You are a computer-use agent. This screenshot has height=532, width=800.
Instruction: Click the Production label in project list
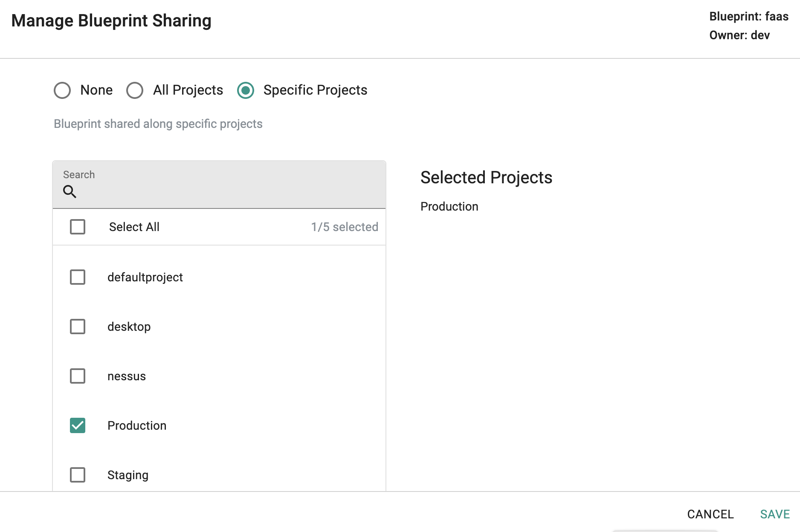[x=137, y=425]
